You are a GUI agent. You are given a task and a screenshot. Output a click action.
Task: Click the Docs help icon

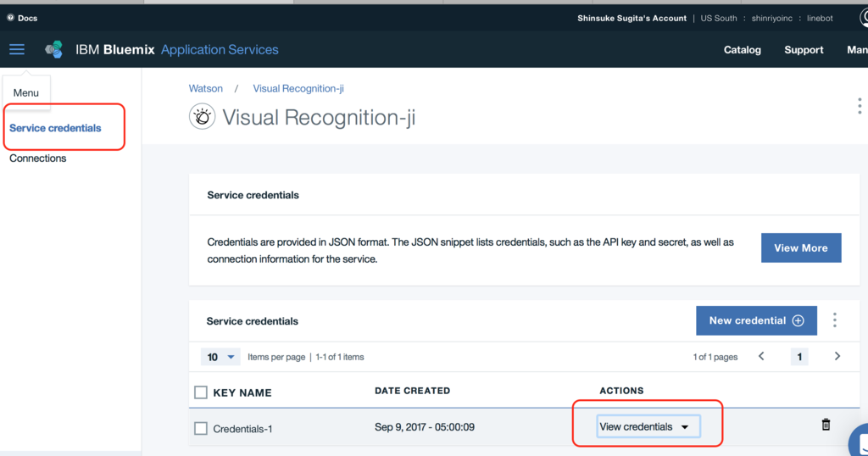pos(10,18)
